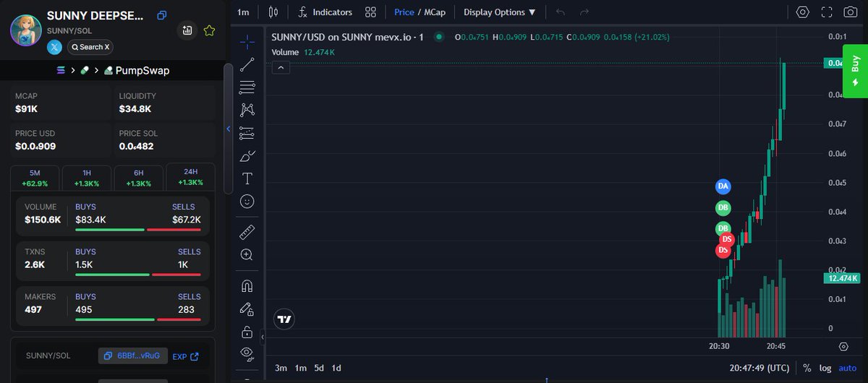Switch chart to Price mode

[x=404, y=12]
